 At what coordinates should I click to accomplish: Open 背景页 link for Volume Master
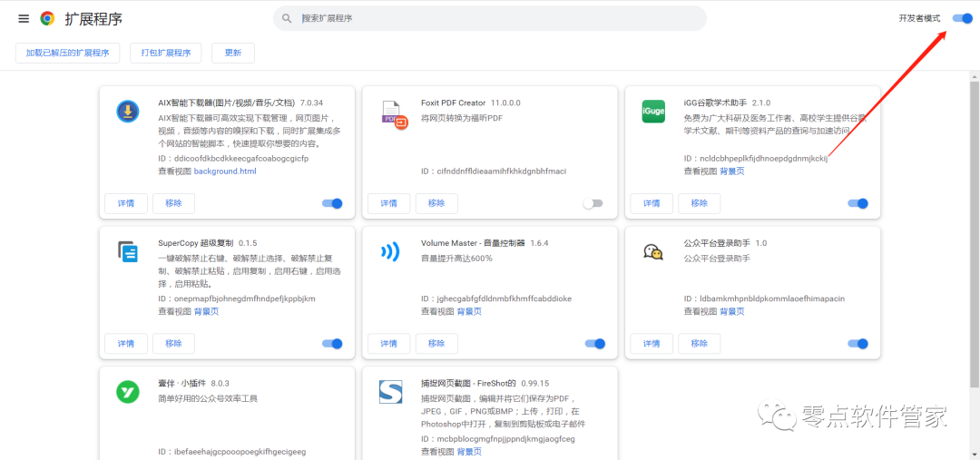click(469, 311)
